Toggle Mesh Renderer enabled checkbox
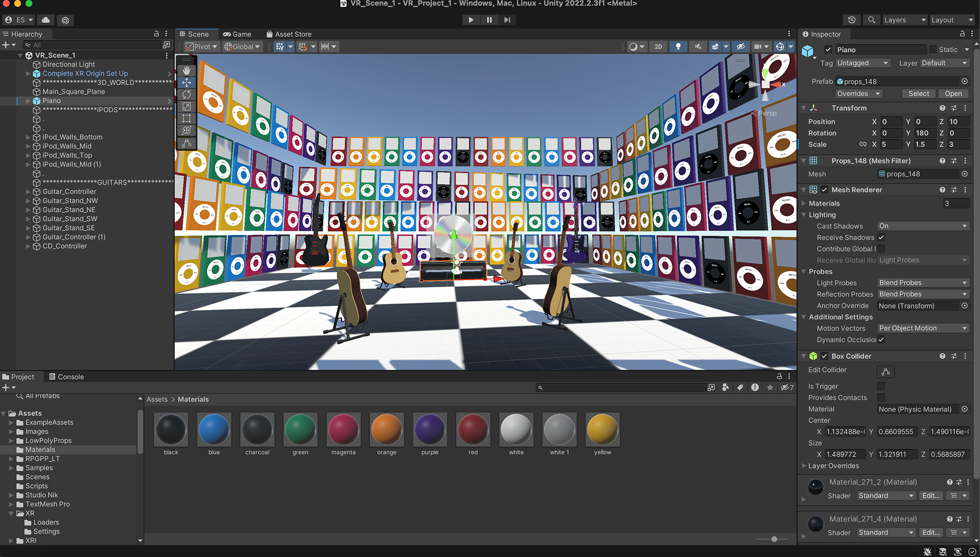 (x=824, y=190)
